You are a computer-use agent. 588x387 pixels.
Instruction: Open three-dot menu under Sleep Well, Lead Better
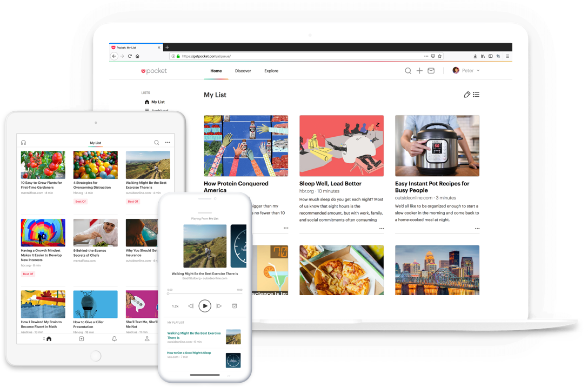pyautogui.click(x=381, y=229)
